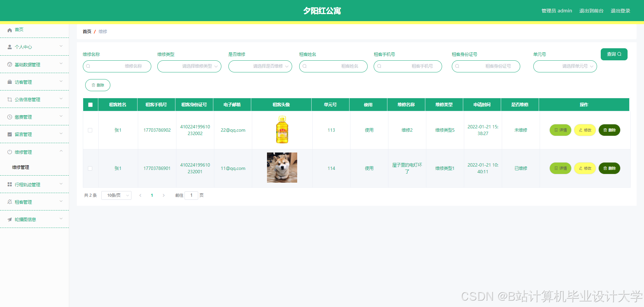Click the 查询 search button
The height and width of the screenshot is (307, 644).
tap(614, 54)
